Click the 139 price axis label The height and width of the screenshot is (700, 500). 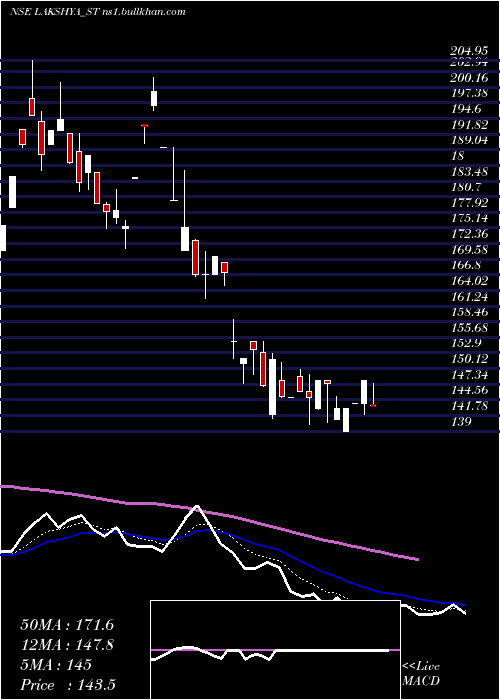460,421
